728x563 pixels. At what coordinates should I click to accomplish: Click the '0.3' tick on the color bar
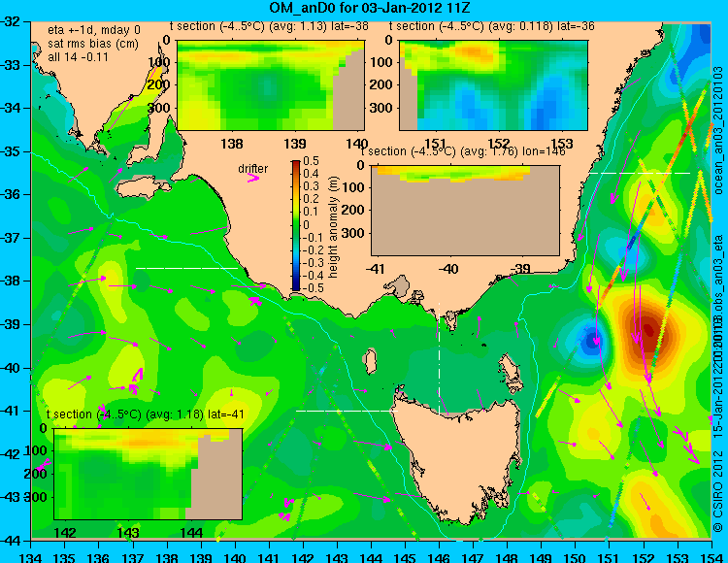point(311,186)
